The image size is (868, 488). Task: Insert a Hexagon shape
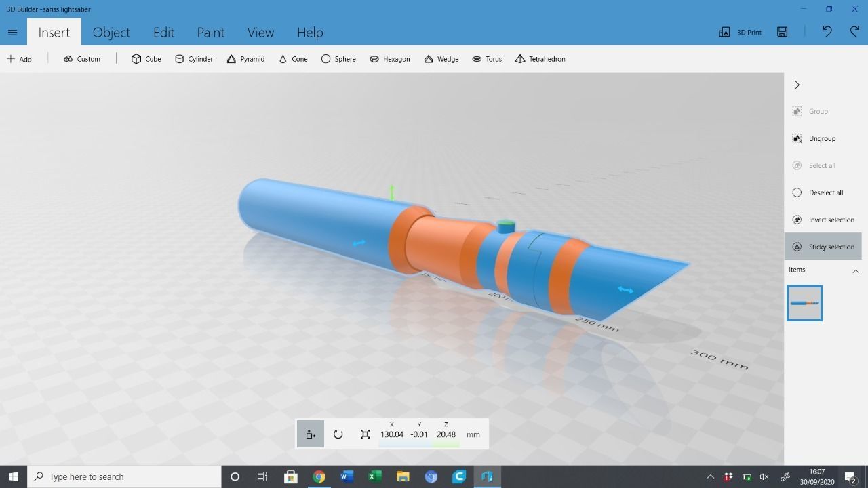pyautogui.click(x=389, y=59)
